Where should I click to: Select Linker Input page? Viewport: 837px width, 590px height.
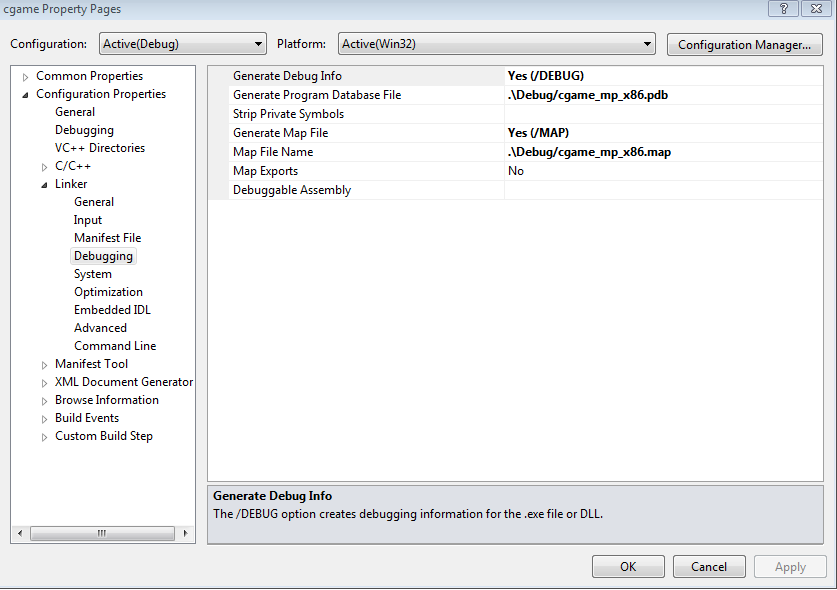pyautogui.click(x=88, y=220)
